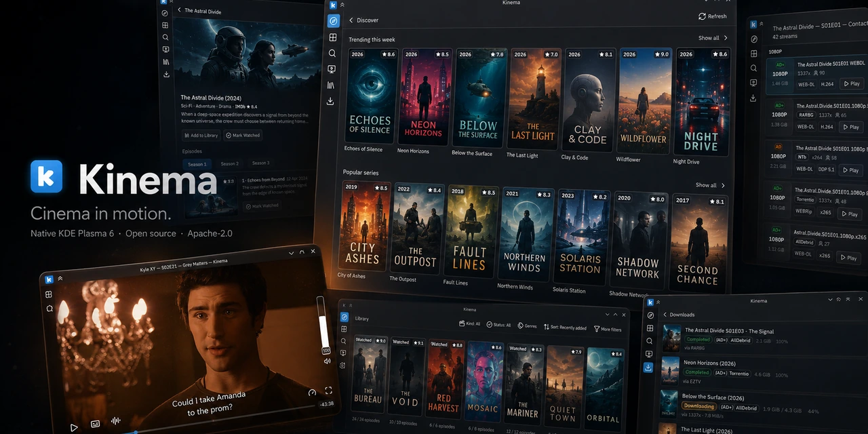Enter fullscreen in the video player
Image resolution: width=868 pixels, height=434 pixels.
[x=329, y=391]
